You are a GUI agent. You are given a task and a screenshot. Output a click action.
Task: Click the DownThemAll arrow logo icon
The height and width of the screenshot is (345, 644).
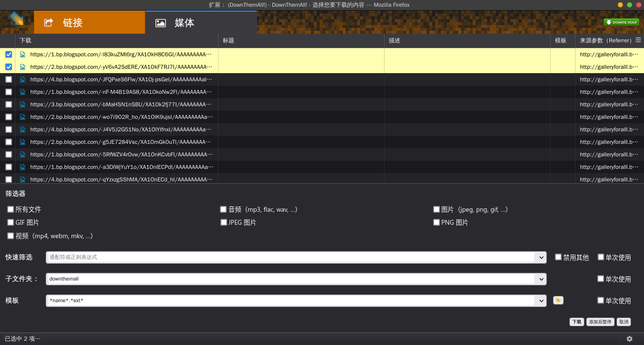pos(17,18)
